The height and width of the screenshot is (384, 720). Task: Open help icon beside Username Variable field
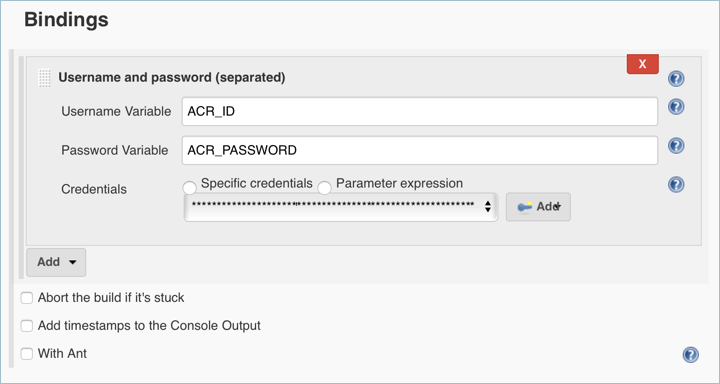676,107
